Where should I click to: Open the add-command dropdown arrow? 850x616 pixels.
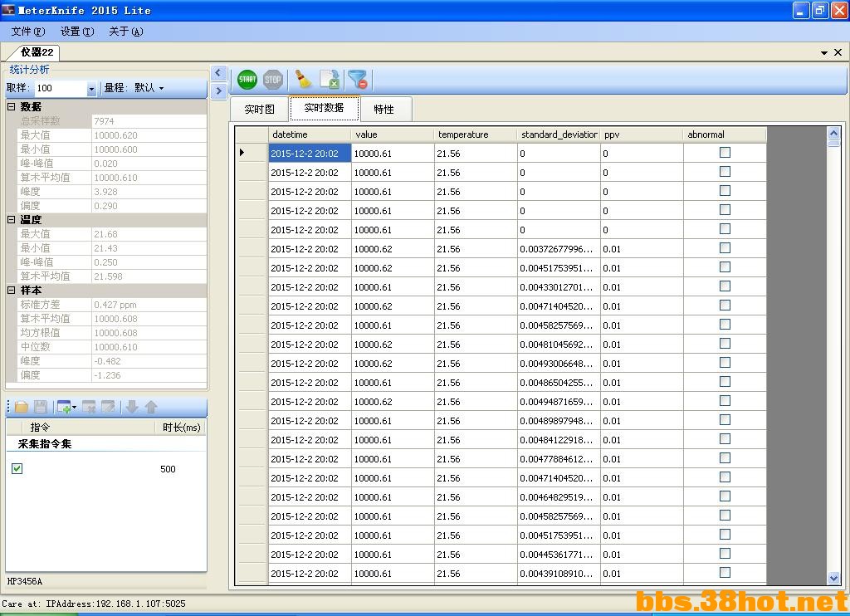coord(74,407)
